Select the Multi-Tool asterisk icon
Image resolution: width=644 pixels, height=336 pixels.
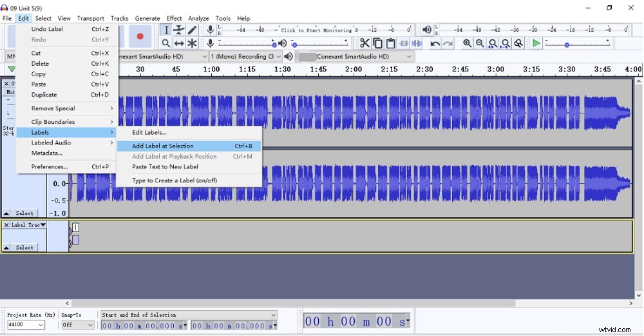coord(192,43)
